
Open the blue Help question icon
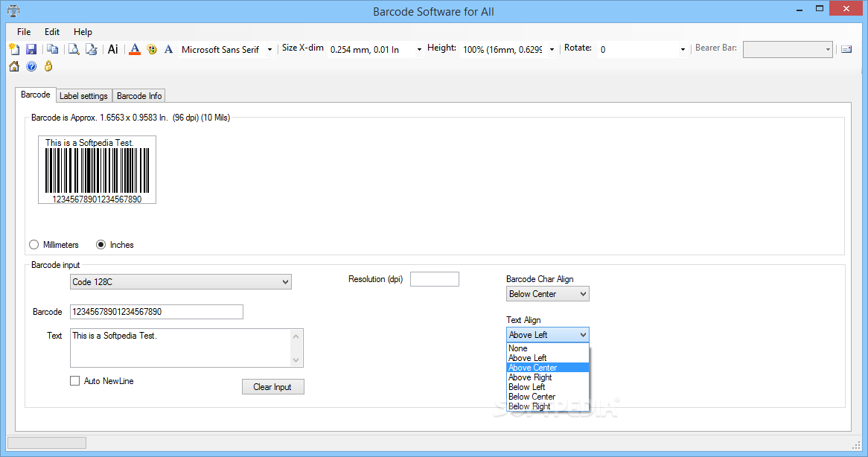tap(31, 66)
